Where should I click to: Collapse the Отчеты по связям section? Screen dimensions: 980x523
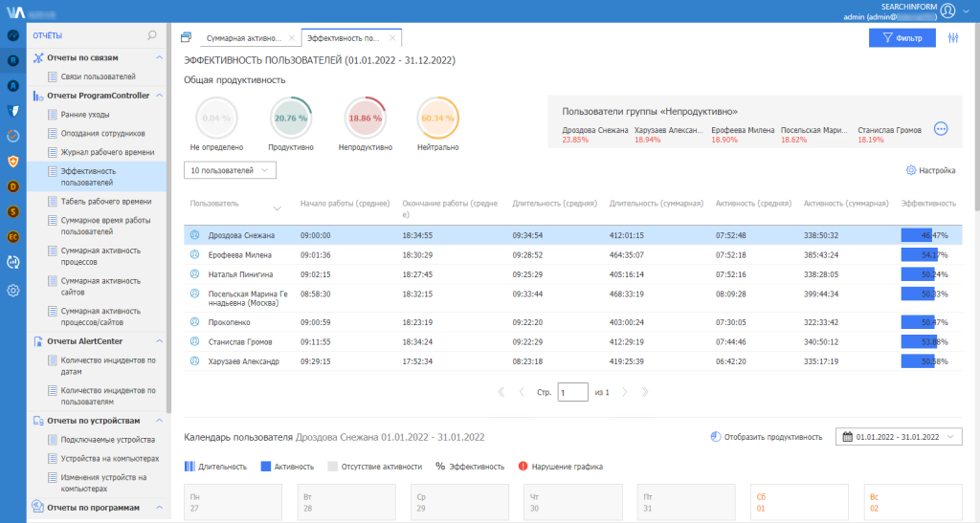coord(159,57)
